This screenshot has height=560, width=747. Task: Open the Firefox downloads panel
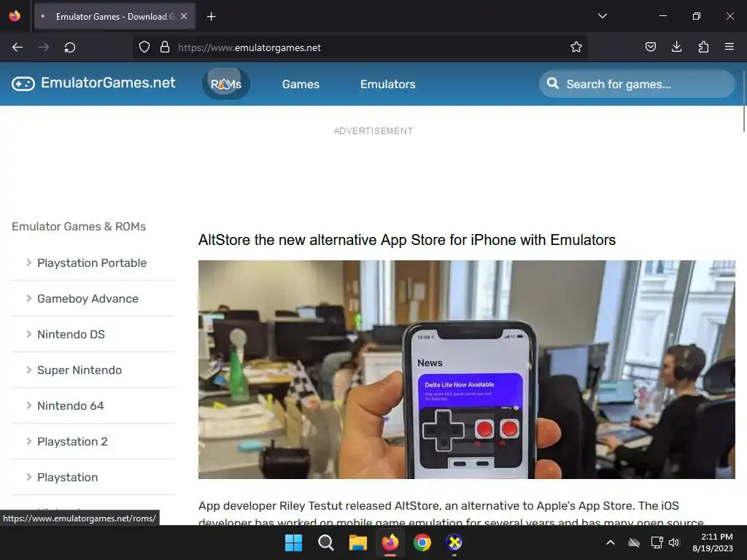676,47
